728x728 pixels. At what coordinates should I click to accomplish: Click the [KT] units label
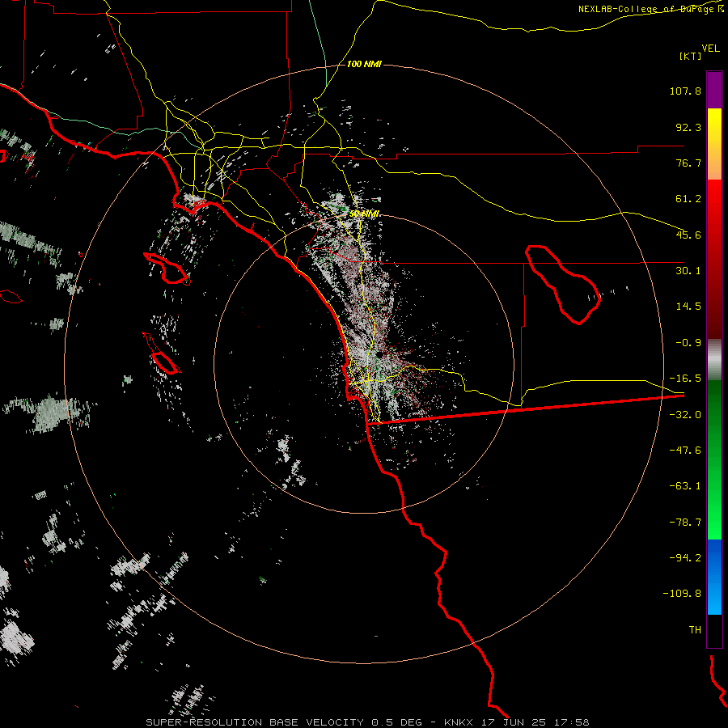click(x=690, y=56)
